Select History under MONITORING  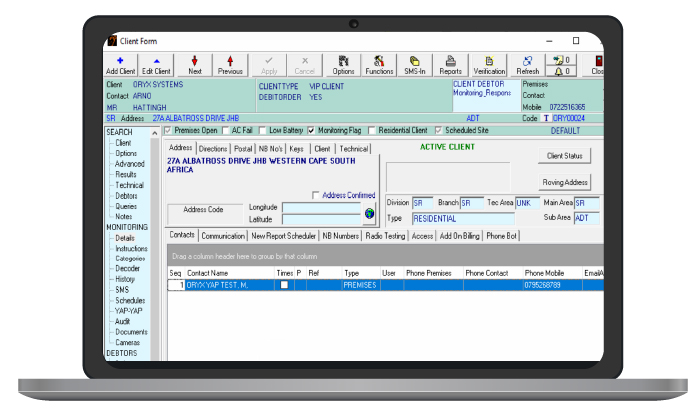point(125,279)
